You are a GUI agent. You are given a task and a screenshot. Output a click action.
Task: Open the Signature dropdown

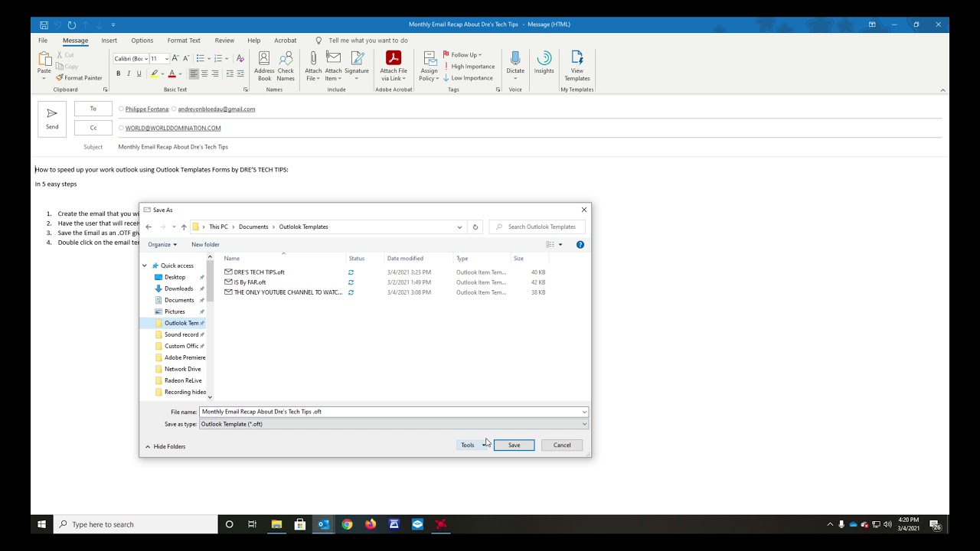coord(357,67)
